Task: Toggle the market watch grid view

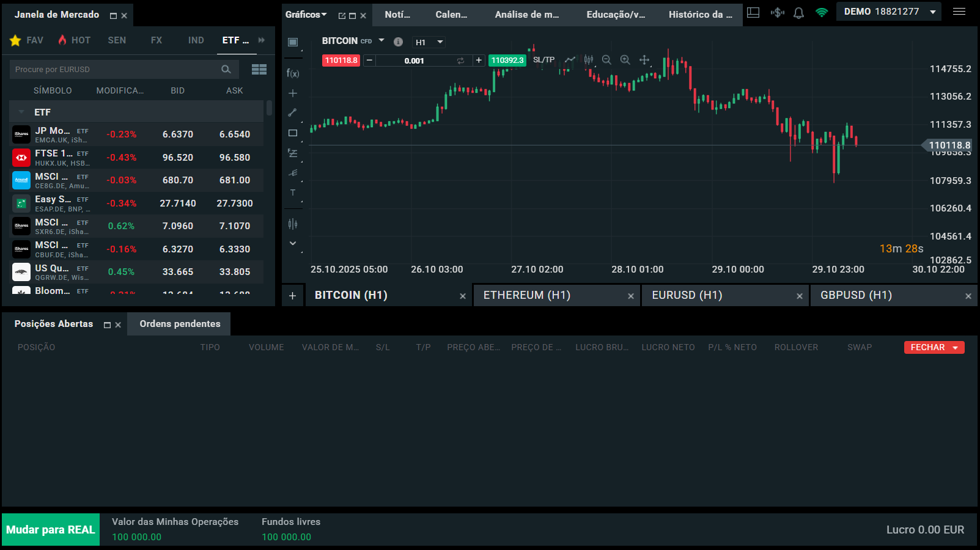Action: 259,70
